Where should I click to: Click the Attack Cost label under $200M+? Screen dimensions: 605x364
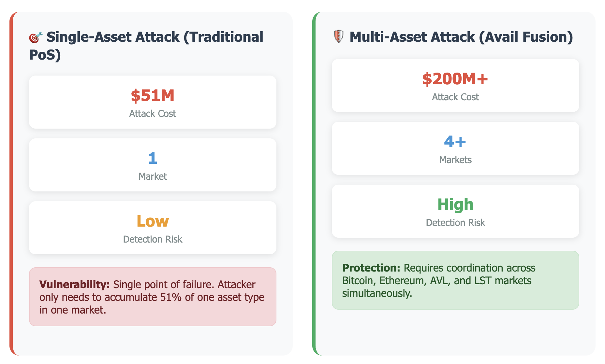[455, 97]
